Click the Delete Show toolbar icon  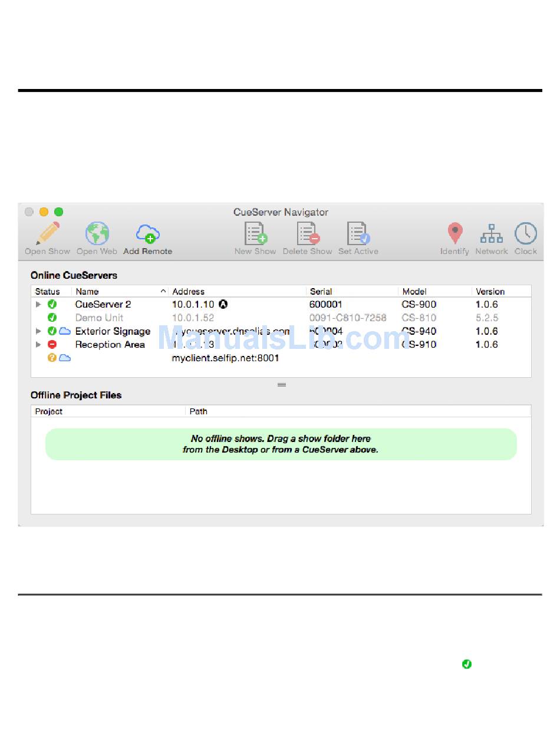click(308, 233)
